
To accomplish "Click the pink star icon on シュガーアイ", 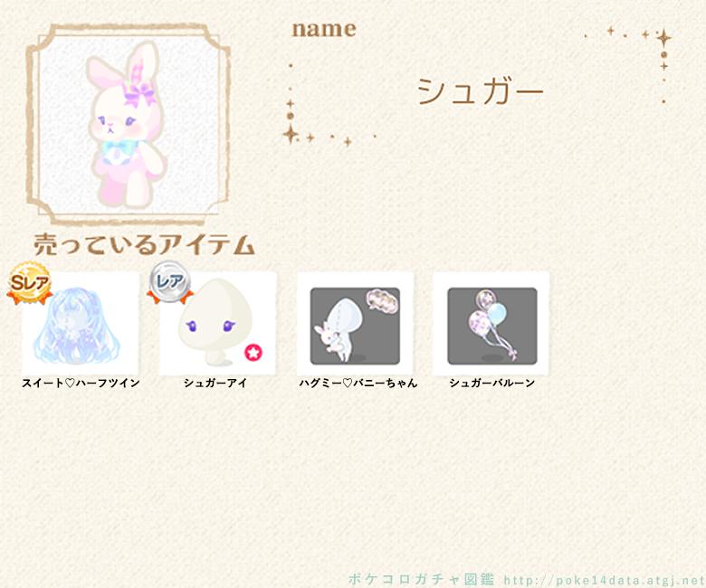I will 253,353.
